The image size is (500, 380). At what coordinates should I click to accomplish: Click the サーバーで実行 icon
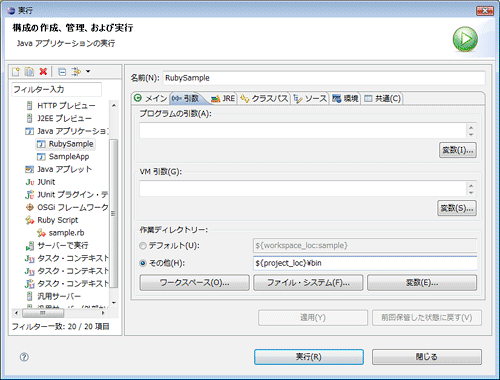[30, 246]
